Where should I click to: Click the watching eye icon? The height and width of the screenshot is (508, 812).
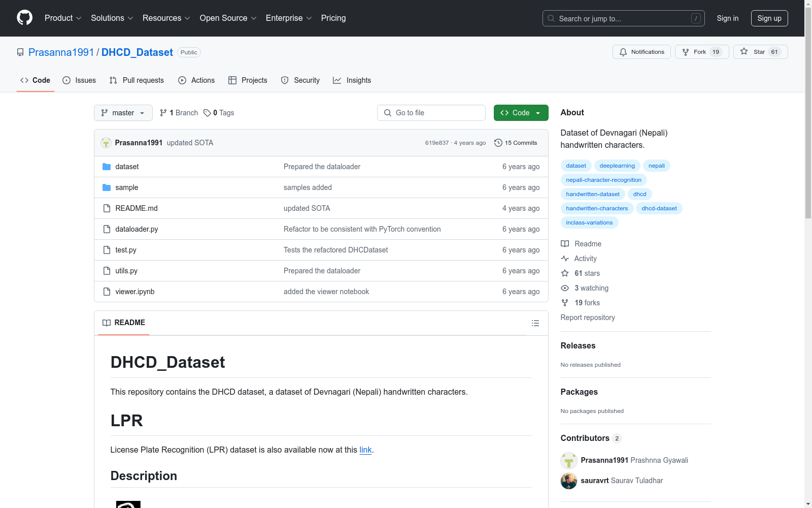coord(565,288)
